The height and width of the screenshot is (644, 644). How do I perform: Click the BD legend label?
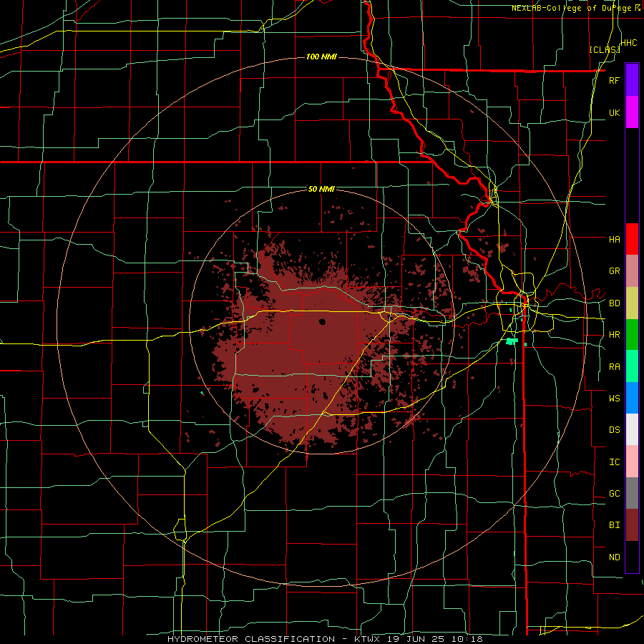(x=614, y=303)
